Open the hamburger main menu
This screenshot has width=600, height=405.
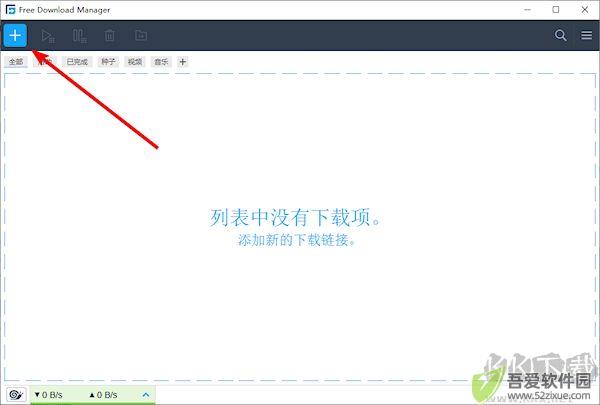tap(587, 35)
